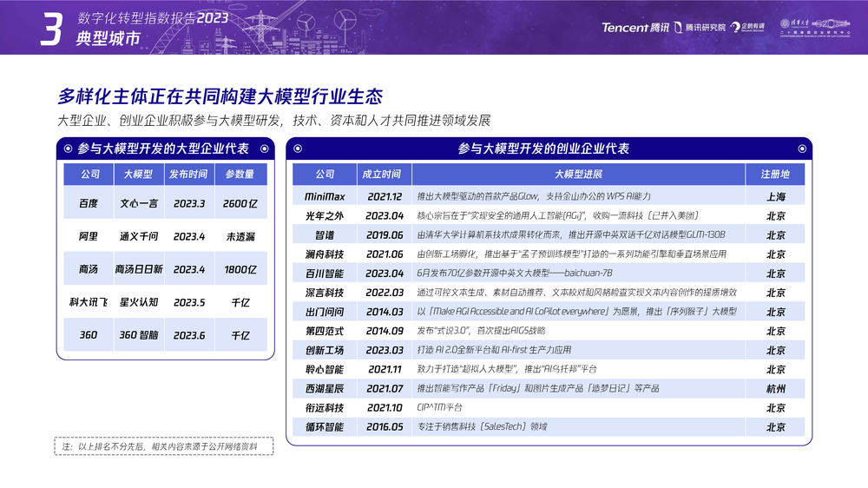
Task: Select the 大模型 column header
Action: click(138, 174)
